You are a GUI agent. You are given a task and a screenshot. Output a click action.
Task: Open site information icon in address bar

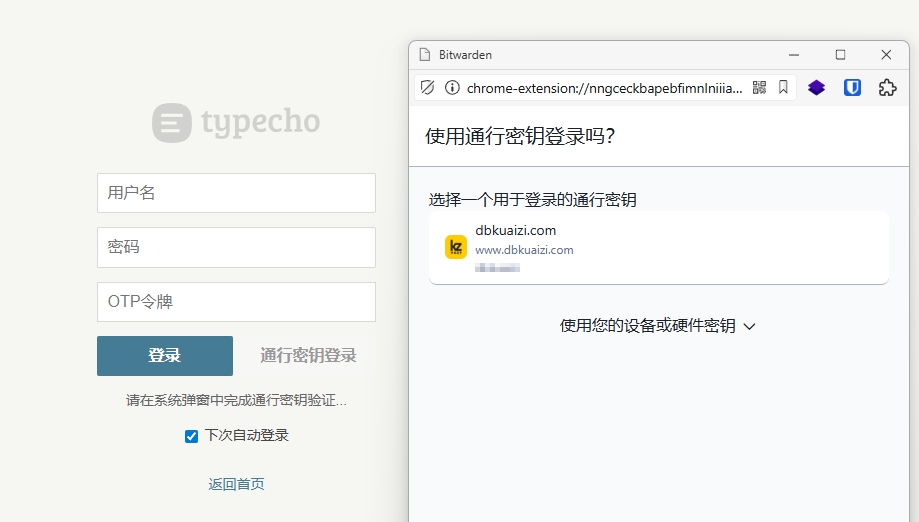click(452, 88)
